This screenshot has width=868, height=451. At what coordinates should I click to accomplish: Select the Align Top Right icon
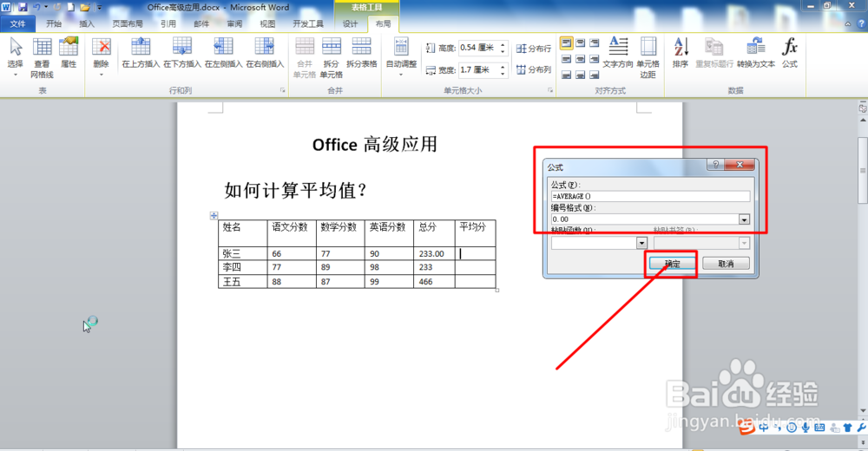click(x=594, y=43)
